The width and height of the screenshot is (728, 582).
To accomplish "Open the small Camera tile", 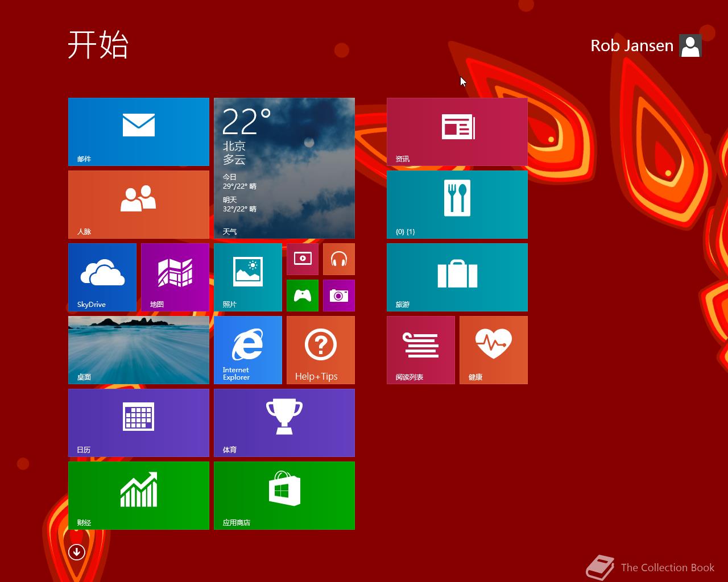I will coord(339,296).
